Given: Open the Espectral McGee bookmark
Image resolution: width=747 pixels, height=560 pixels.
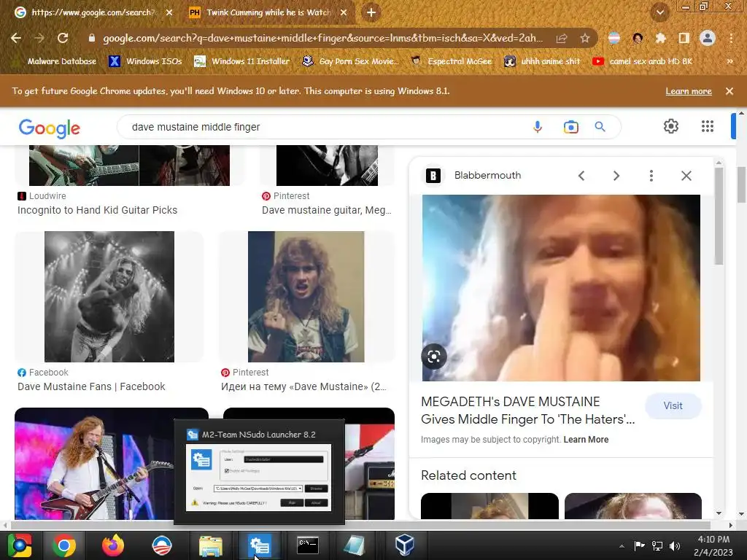Looking at the screenshot, I should pyautogui.click(x=452, y=61).
